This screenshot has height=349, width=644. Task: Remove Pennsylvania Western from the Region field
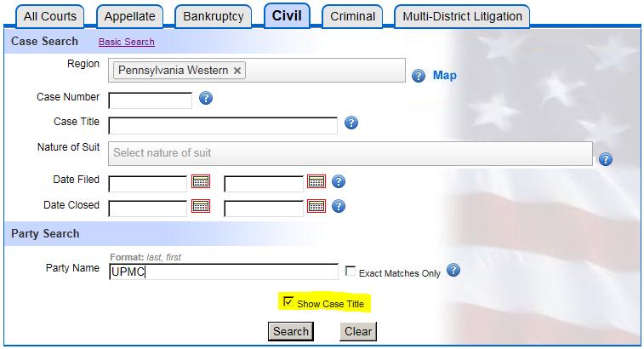point(237,71)
